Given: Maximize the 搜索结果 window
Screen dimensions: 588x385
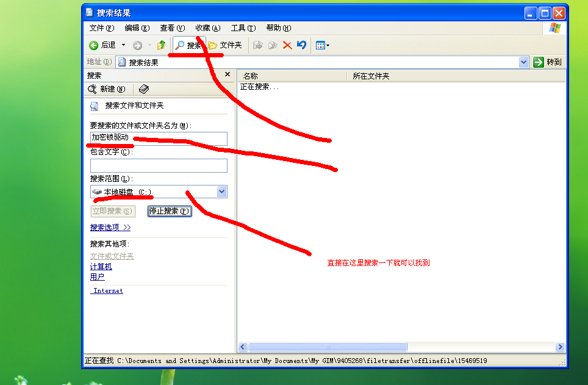Looking at the screenshot, I should pos(545,13).
